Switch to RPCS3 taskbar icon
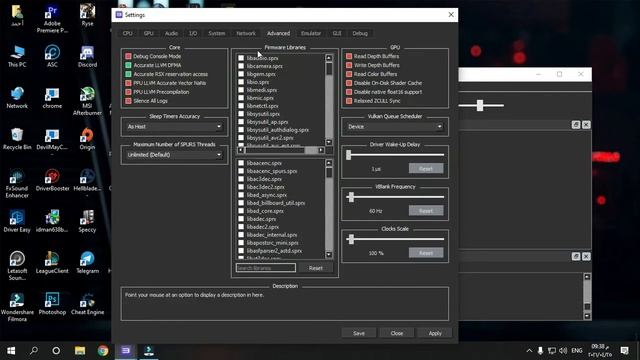The height and width of the screenshot is (360, 640). coord(126,351)
